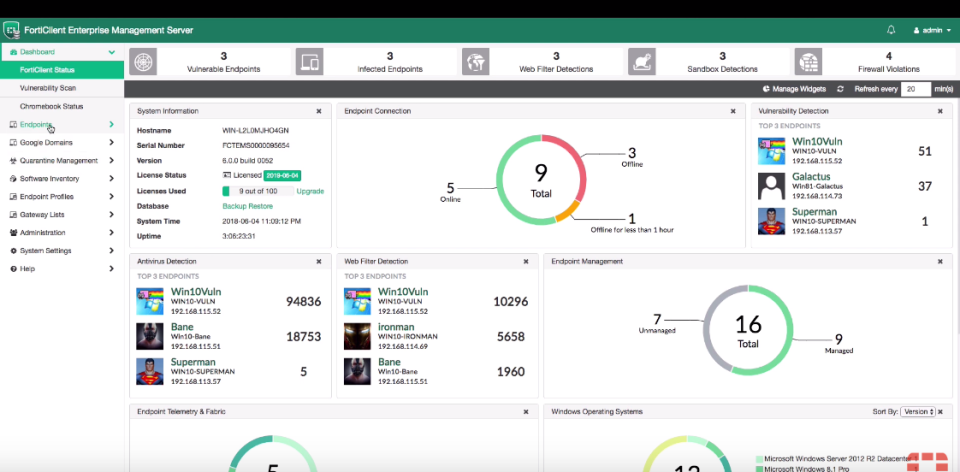This screenshot has width=960, height=472.
Task: Close the Windows Operating Systems widget
Action: click(940, 412)
